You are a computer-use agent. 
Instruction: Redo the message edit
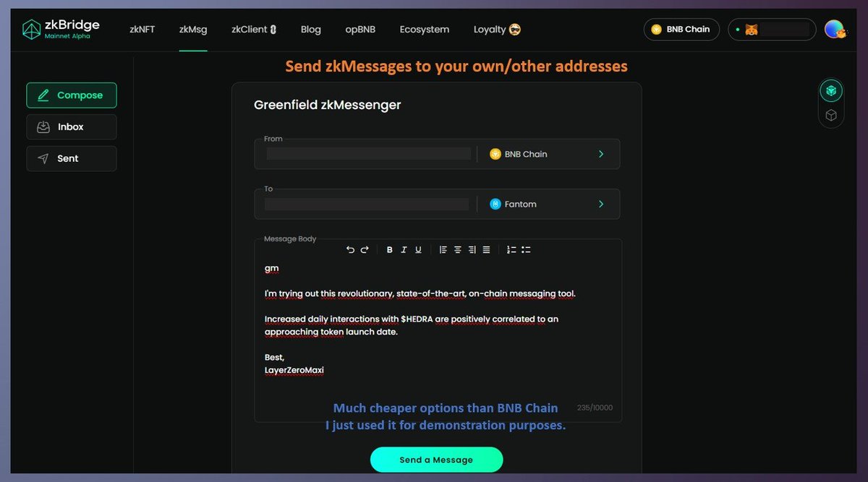click(x=365, y=249)
